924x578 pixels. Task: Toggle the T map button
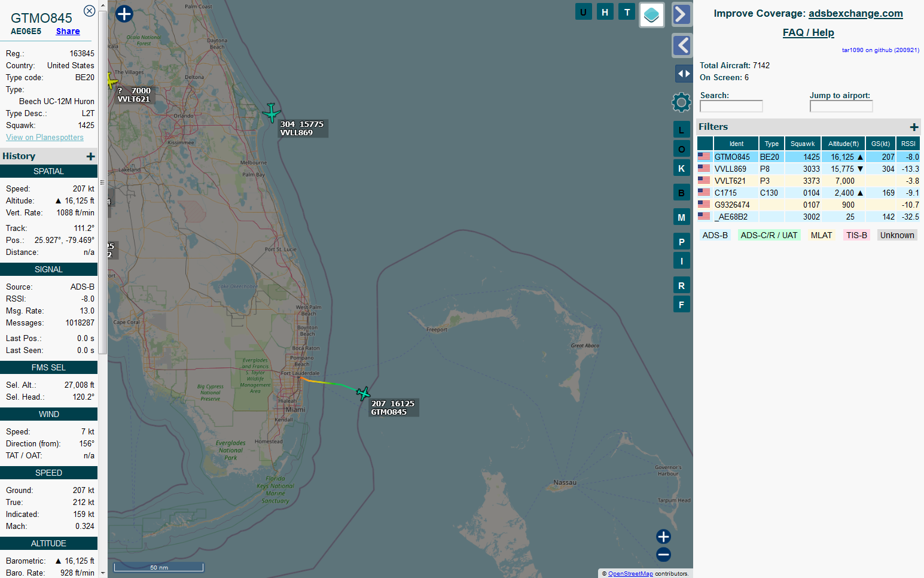[627, 12]
